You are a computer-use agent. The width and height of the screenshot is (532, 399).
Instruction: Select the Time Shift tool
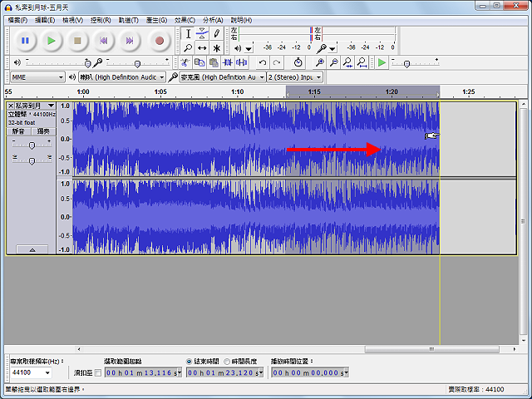[x=202, y=48]
